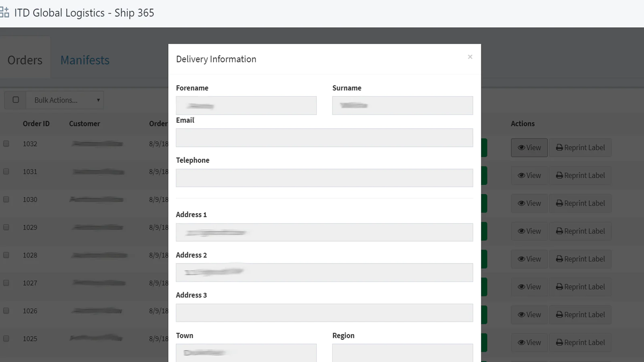This screenshot has width=644, height=362.
Task: Close the Delivery Information dialog
Action: pyautogui.click(x=470, y=57)
